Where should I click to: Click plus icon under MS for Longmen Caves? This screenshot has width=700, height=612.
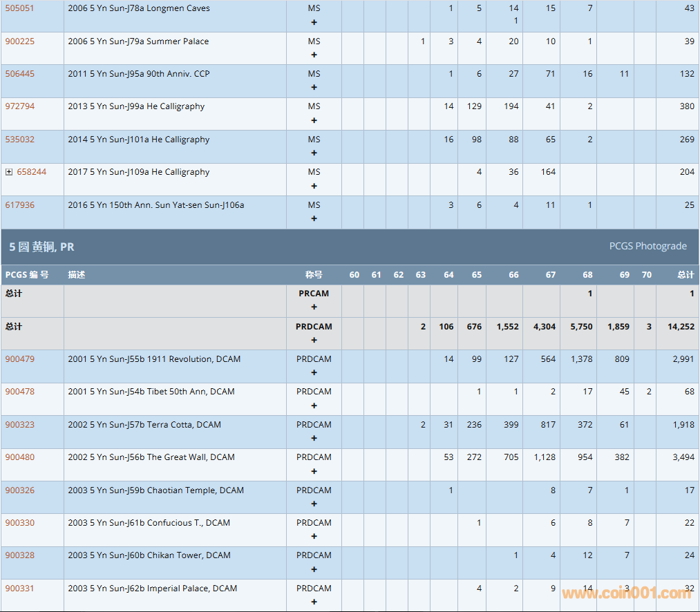click(x=314, y=22)
